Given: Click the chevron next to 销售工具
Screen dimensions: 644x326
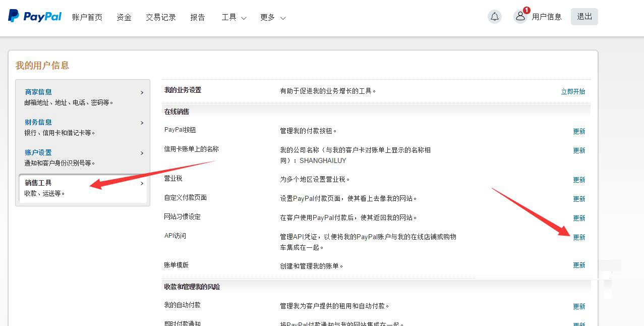Looking at the screenshot, I should pyautogui.click(x=142, y=183).
